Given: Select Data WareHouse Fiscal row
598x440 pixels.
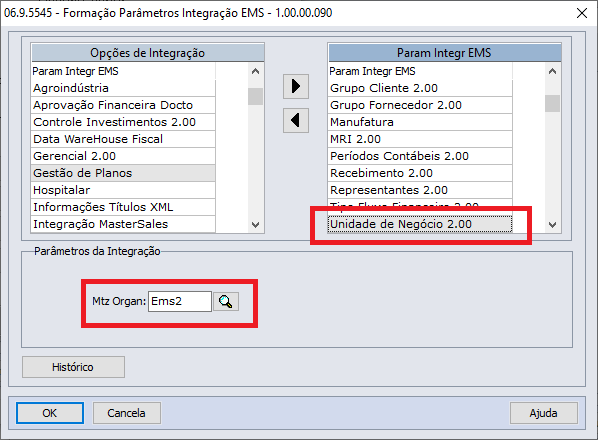Looking at the screenshot, I should (124, 139).
